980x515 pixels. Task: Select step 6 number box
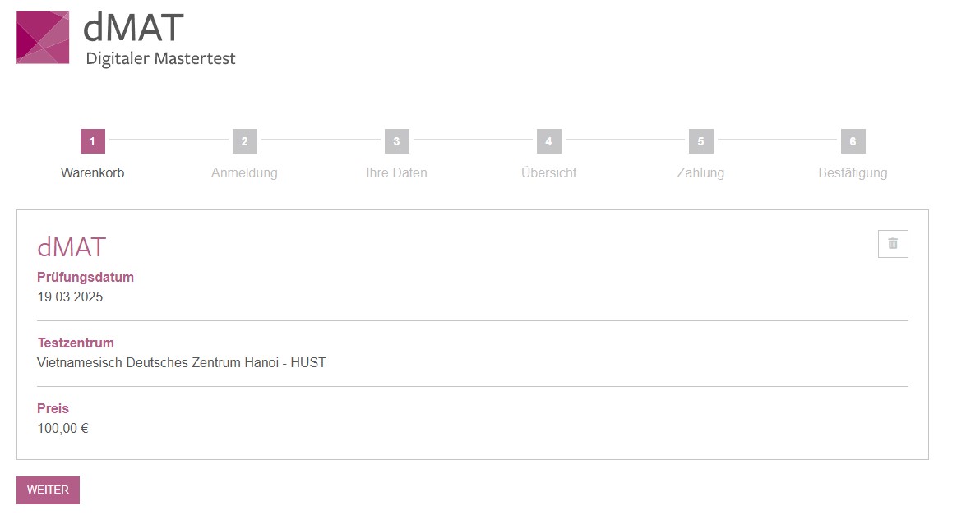853,141
